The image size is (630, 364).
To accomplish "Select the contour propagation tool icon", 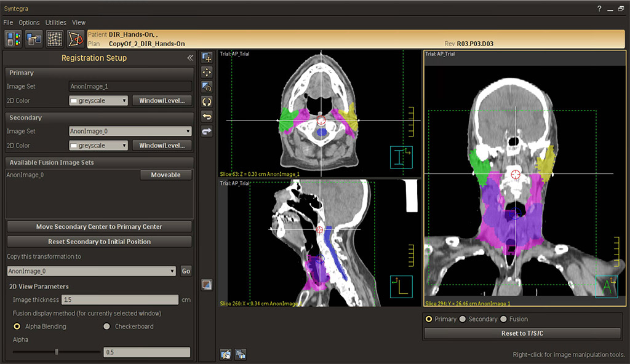I will (76, 39).
